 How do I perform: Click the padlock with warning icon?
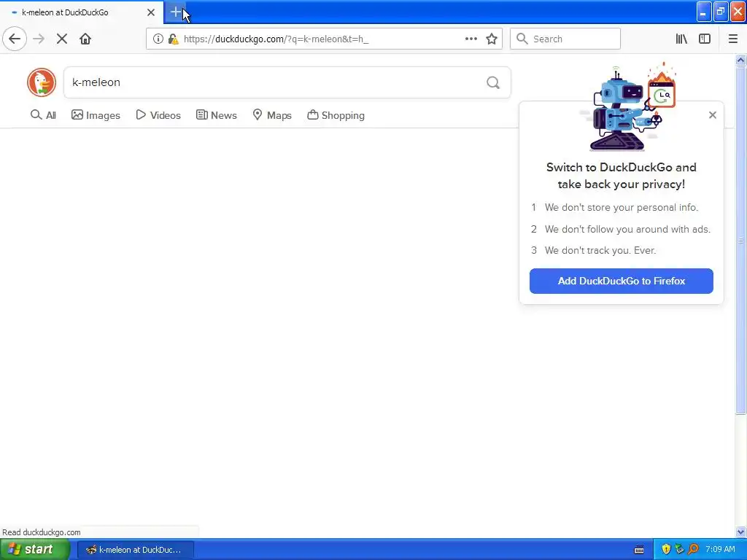pyautogui.click(x=174, y=39)
